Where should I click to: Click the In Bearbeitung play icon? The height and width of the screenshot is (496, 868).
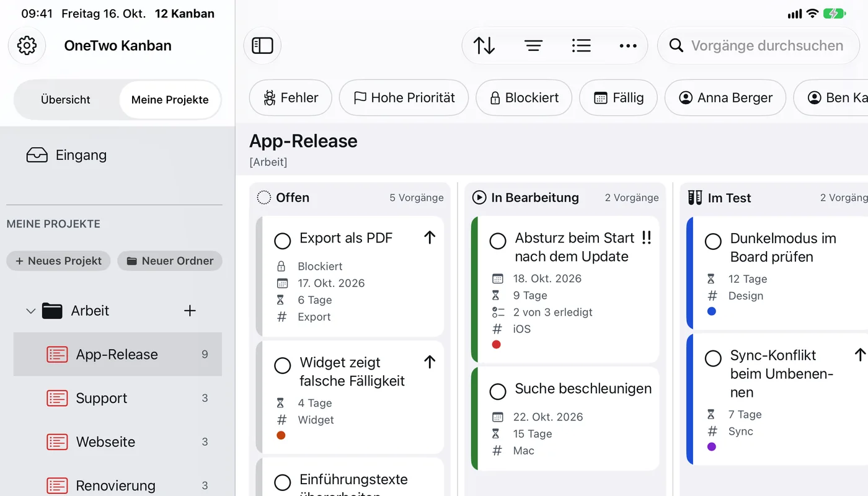point(479,198)
